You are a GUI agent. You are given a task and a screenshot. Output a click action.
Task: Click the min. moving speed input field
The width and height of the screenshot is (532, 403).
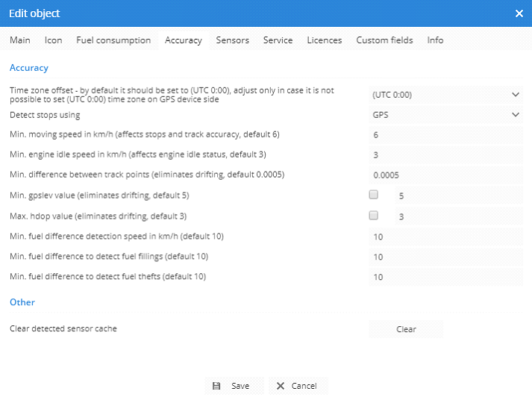point(445,135)
